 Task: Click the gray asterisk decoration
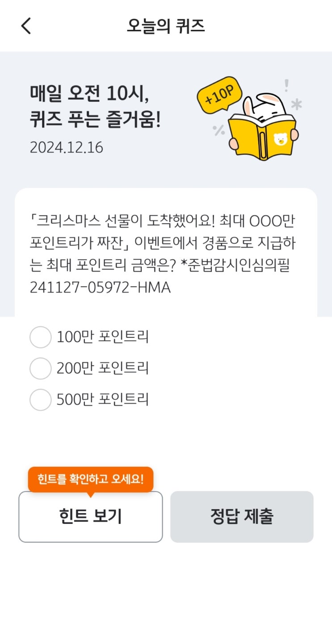pos(296,104)
